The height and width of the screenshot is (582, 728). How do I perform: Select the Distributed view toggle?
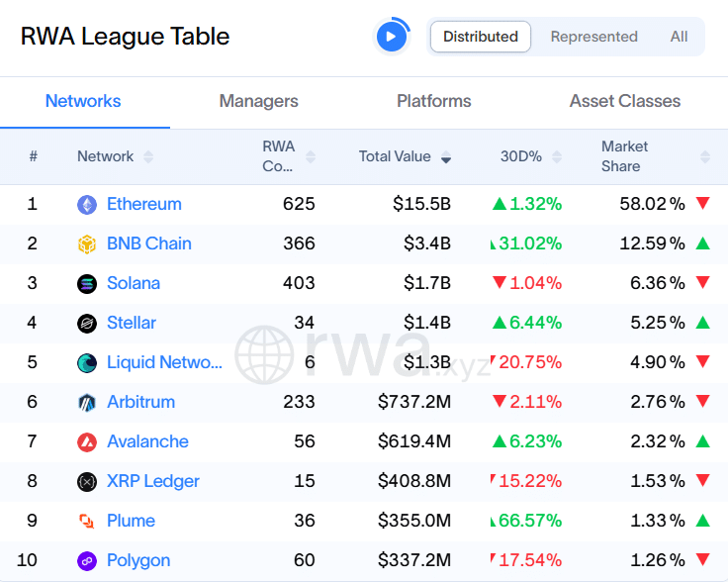pos(481,37)
